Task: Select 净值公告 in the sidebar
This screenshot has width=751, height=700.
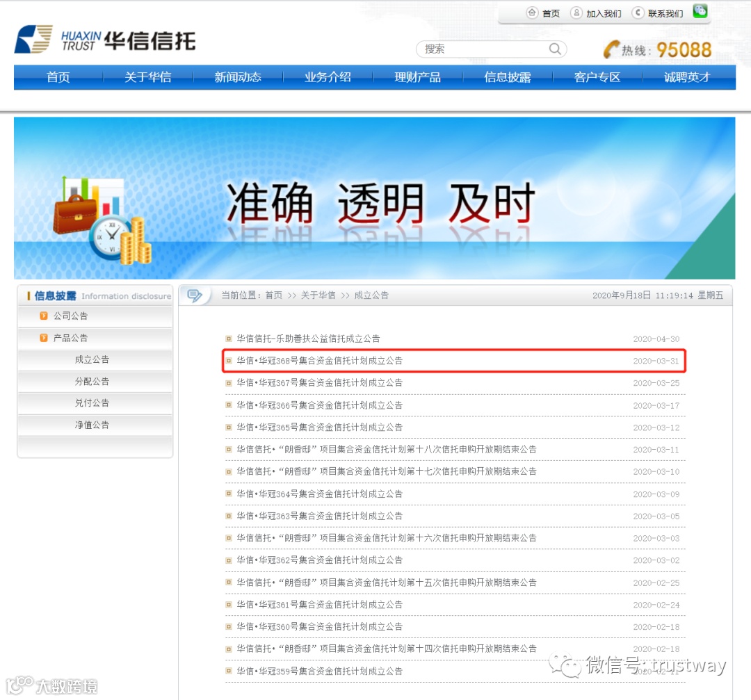Action: tap(92, 425)
